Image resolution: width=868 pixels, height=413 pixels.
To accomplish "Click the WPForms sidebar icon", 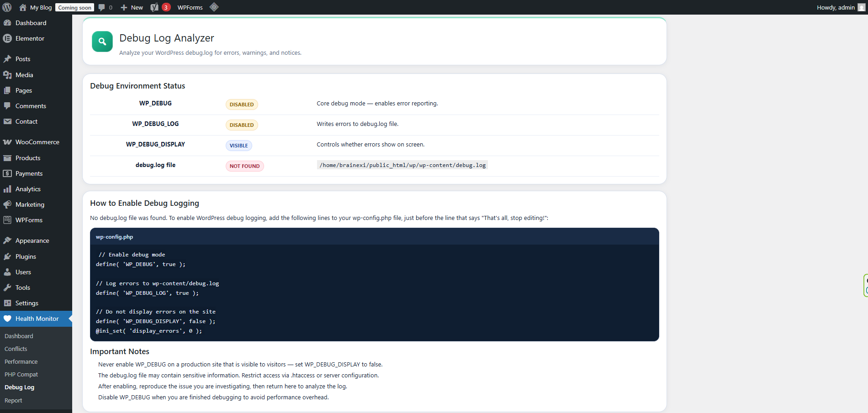I will [7, 220].
